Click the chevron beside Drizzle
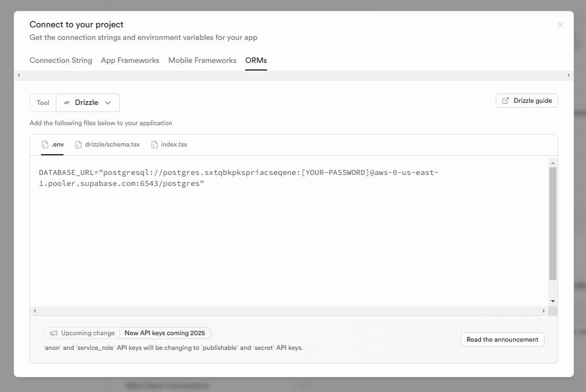Image resolution: width=586 pixels, height=392 pixels. [x=108, y=103]
